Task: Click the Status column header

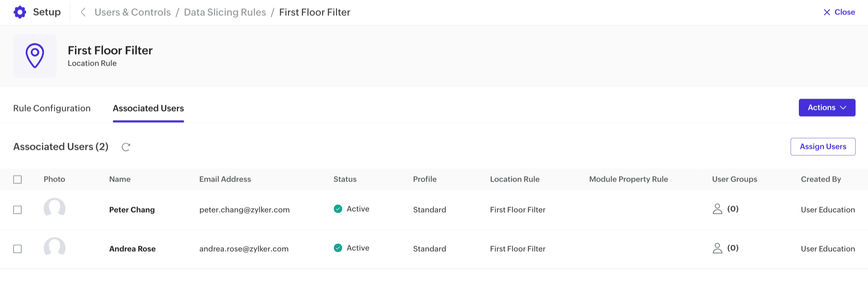Action: point(345,179)
